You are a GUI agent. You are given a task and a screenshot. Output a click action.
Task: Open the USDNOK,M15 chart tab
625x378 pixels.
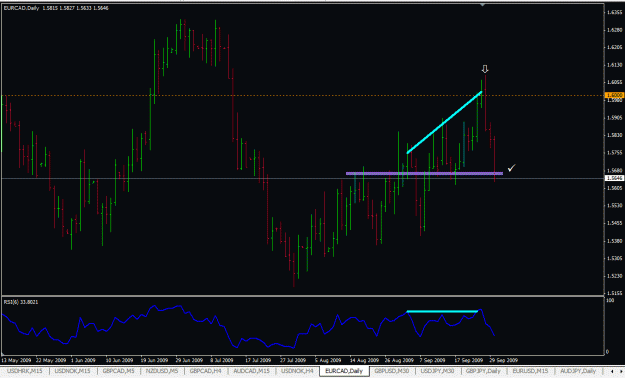(72, 371)
